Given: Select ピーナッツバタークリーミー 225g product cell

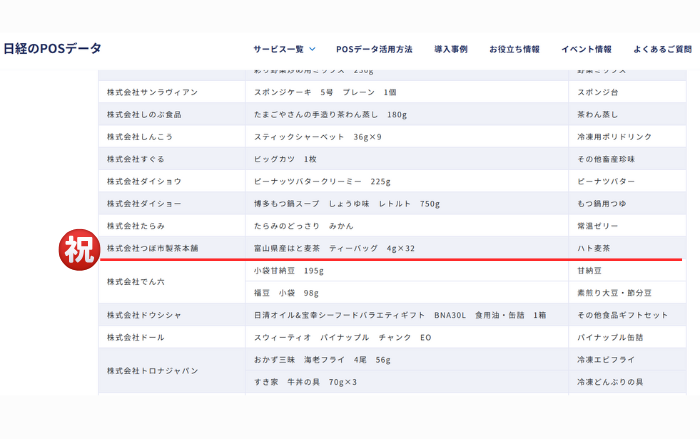Looking at the screenshot, I should tap(407, 181).
